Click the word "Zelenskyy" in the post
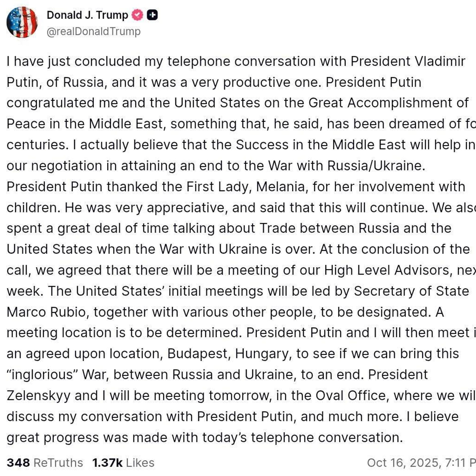 38,396
